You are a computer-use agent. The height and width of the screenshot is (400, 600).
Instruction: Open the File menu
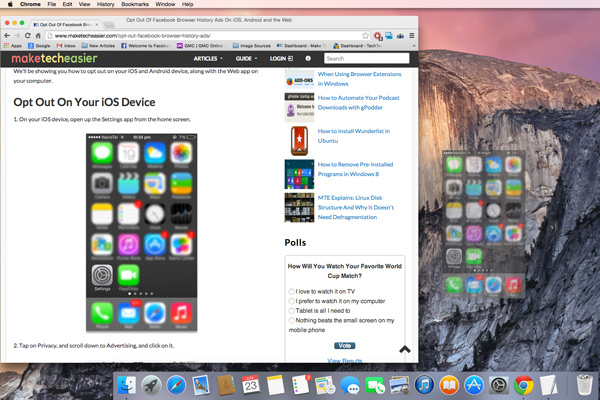(x=52, y=4)
